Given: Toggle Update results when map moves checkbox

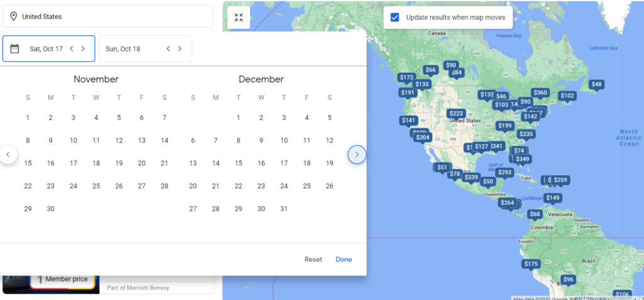Looking at the screenshot, I should click(395, 17).
